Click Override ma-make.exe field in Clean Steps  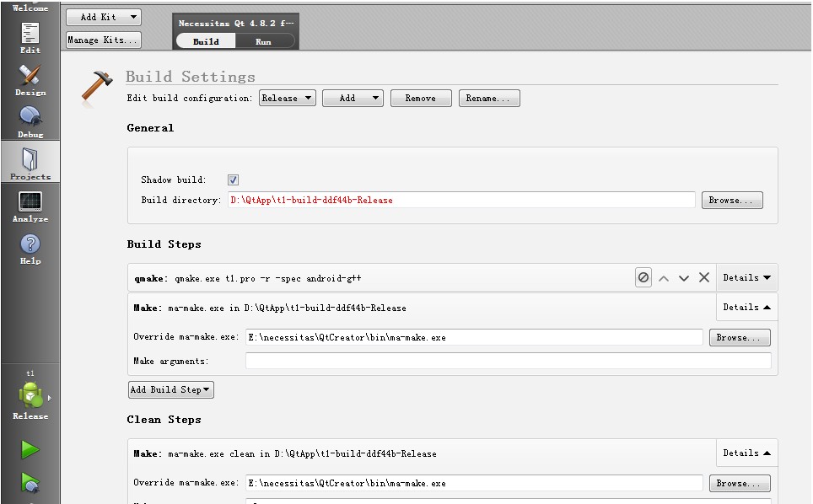coord(474,483)
